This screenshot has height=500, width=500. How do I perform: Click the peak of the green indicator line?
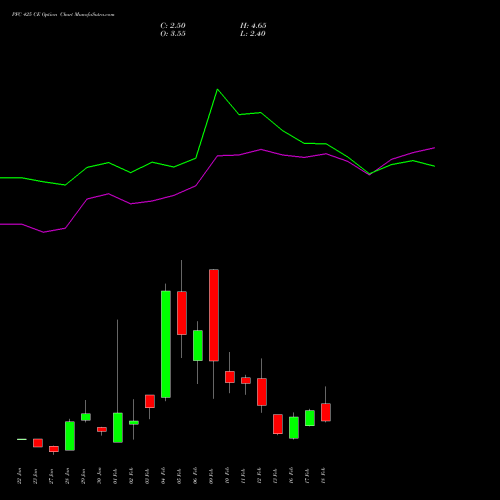217,90
